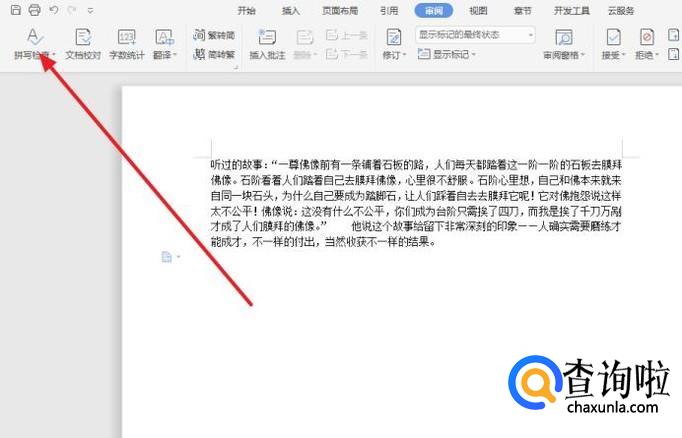The height and width of the screenshot is (438, 682).
Task: Convert text with 简转繁 button
Action: point(214,54)
